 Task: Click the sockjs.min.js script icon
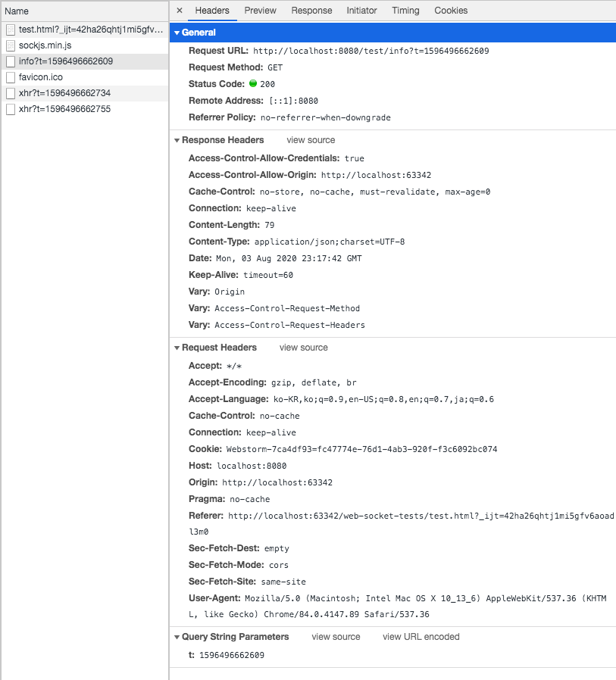11,44
